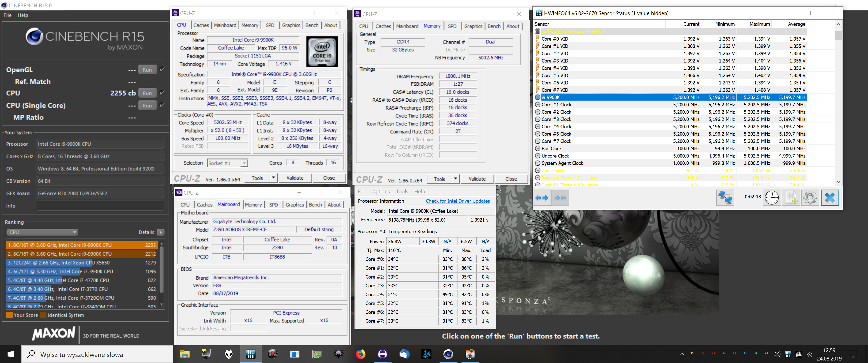Open SPD tab in CPU-Z Memory window

tap(452, 26)
